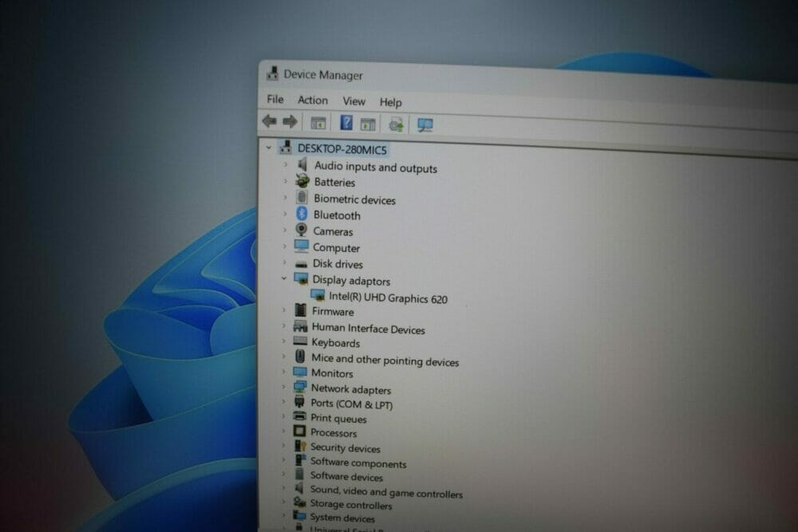Click the Device Manager title bar icon
798x532 pixels.
click(x=272, y=73)
